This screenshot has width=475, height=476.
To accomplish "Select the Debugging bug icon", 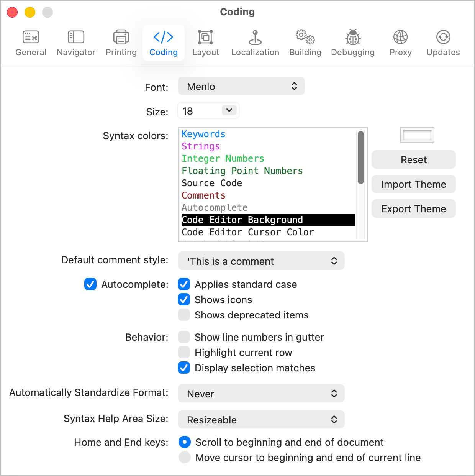I will 352,42.
